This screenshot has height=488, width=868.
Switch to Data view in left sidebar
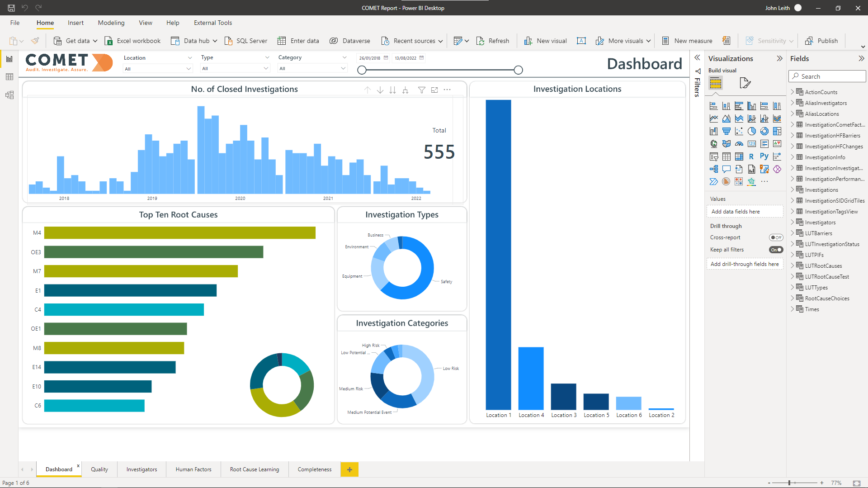9,77
